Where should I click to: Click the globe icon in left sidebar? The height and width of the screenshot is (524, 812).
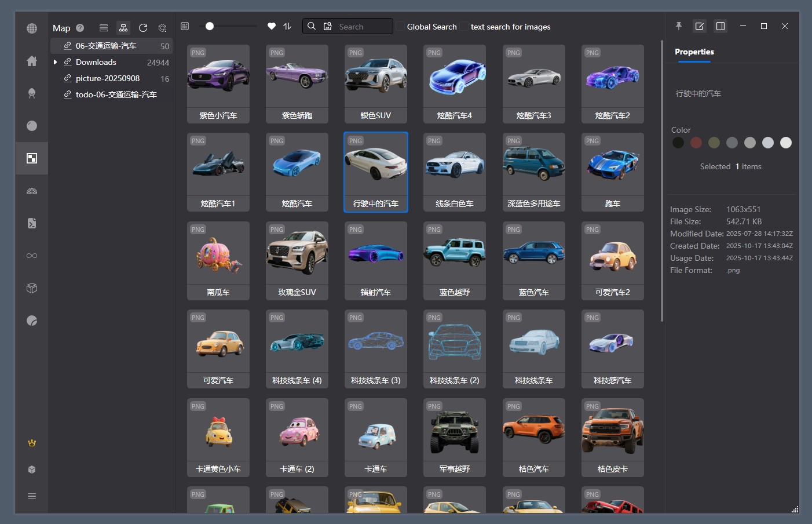(x=32, y=28)
